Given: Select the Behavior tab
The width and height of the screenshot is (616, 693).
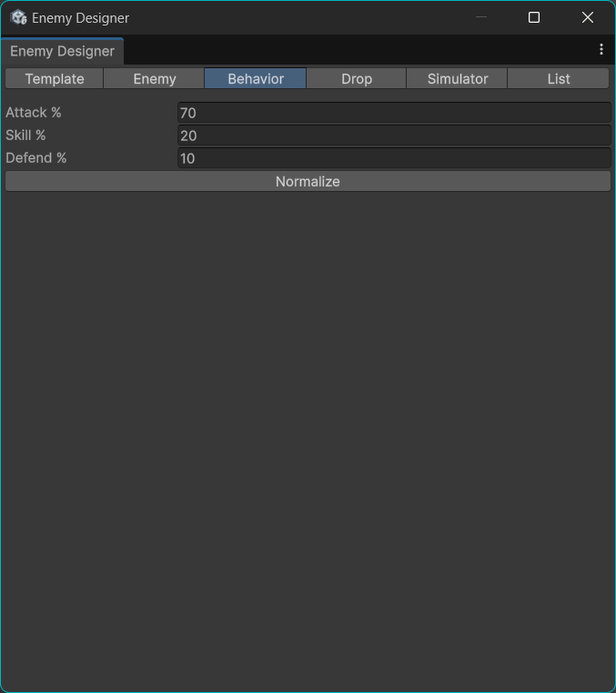Looking at the screenshot, I should coord(256,79).
